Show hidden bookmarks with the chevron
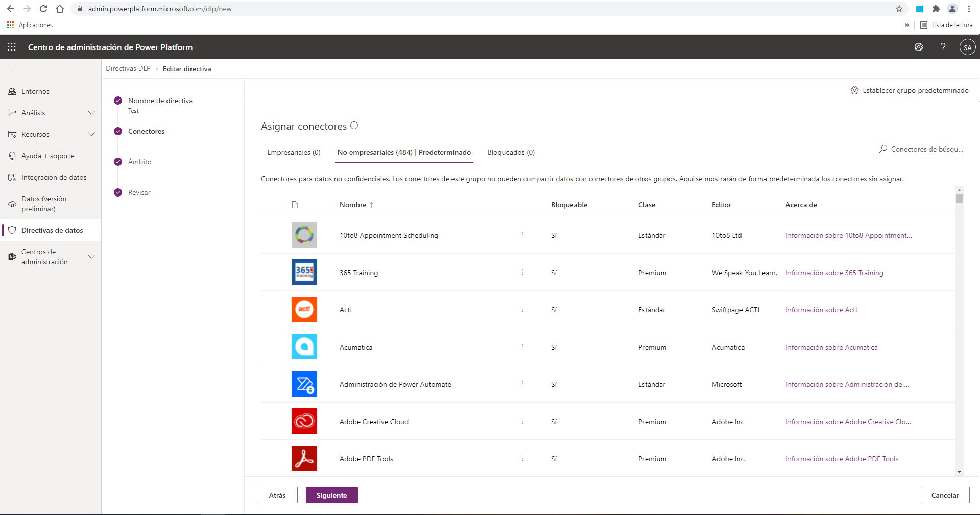 pos(907,25)
